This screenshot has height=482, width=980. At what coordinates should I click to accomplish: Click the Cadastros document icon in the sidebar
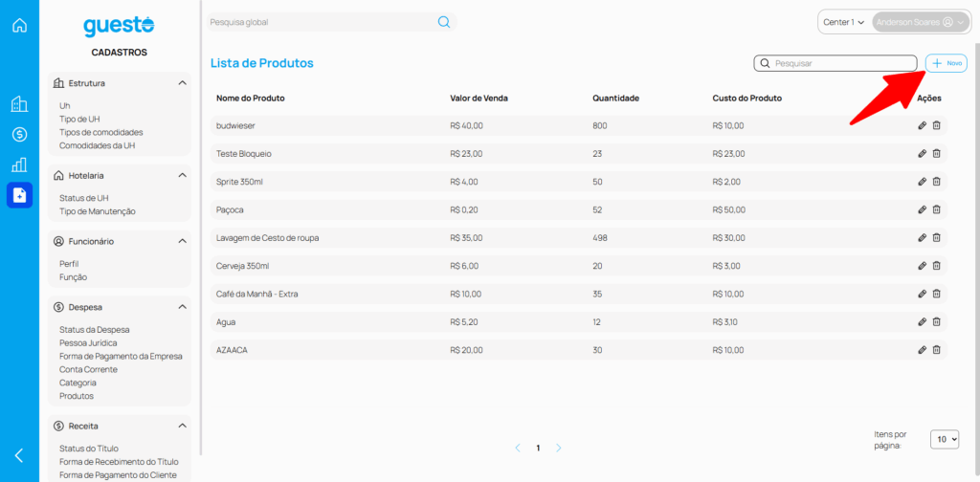click(x=19, y=195)
